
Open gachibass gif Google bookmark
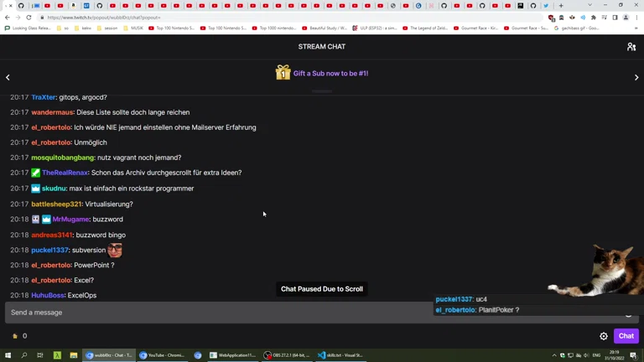(577, 28)
